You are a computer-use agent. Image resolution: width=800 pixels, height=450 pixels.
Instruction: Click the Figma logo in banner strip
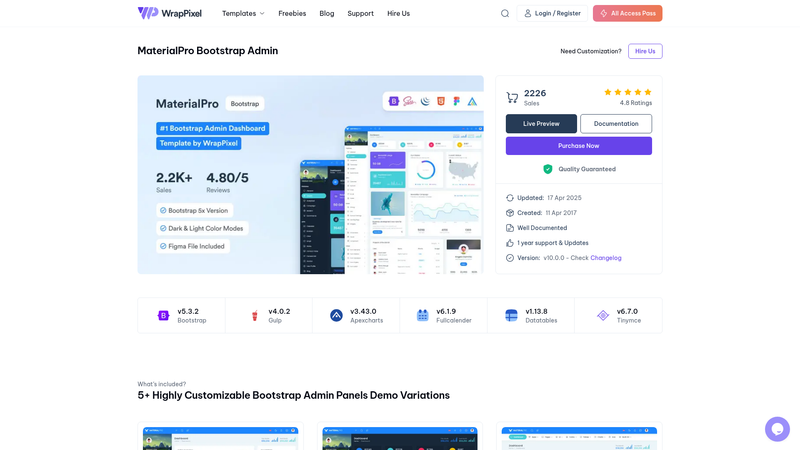(457, 102)
